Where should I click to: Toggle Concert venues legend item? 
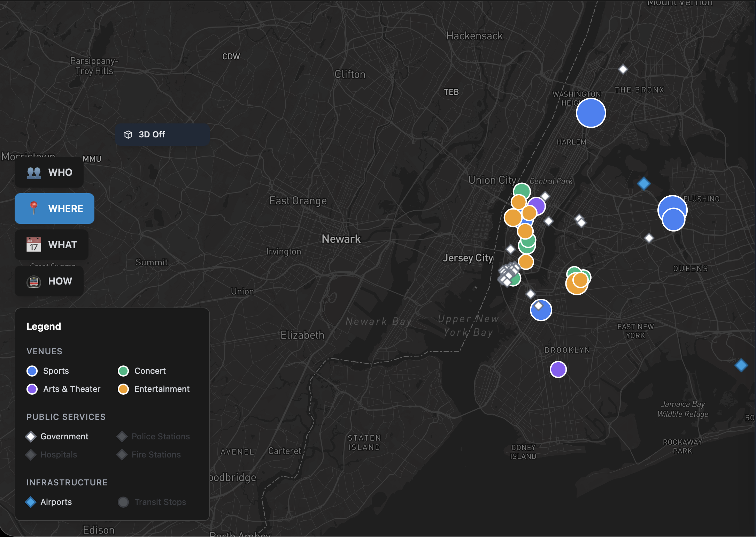pyautogui.click(x=142, y=371)
